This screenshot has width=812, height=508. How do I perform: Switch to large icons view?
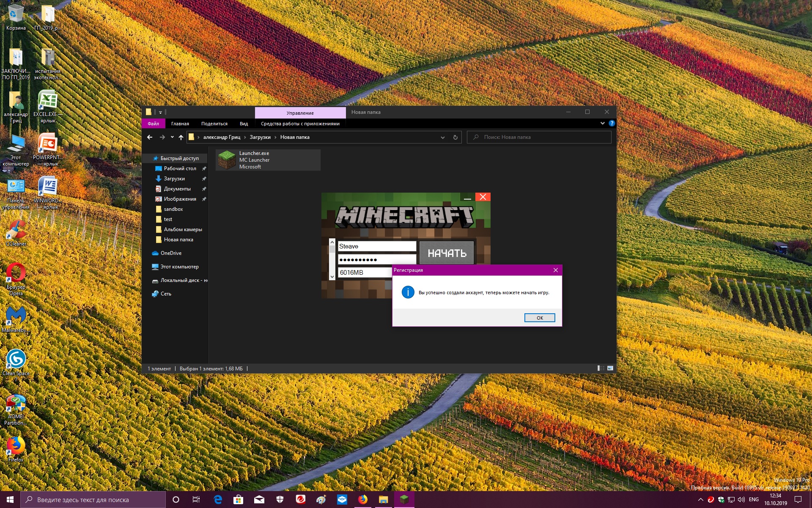click(x=610, y=368)
